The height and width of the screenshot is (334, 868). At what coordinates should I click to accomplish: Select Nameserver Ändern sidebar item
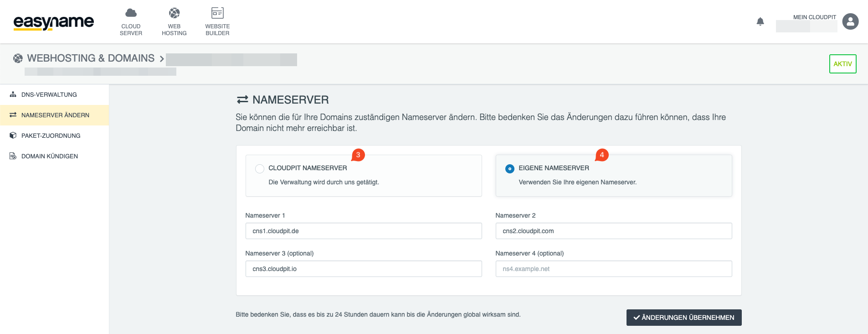click(x=55, y=115)
